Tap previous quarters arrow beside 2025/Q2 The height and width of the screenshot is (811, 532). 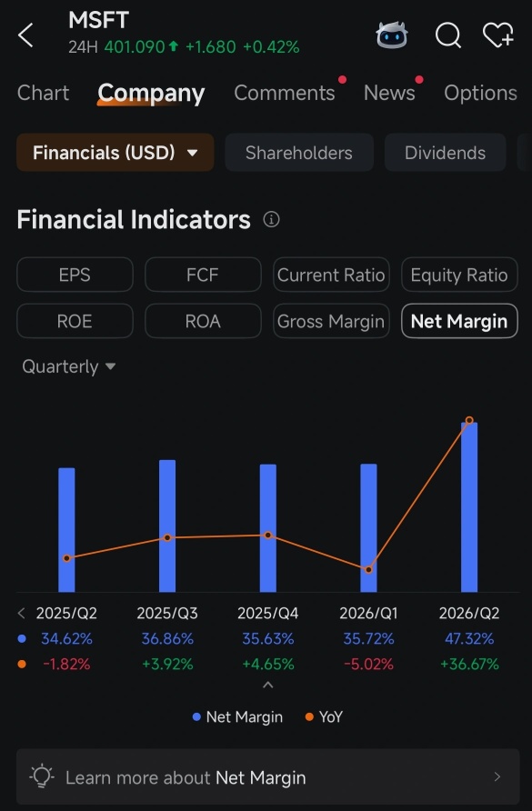21,614
